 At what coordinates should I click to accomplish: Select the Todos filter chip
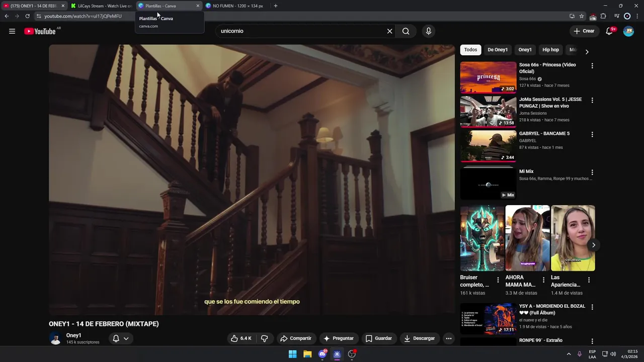click(x=470, y=50)
